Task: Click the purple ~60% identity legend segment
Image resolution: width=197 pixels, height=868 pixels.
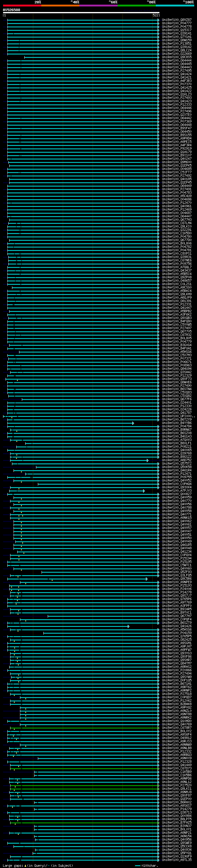Action: (x=99, y=6)
